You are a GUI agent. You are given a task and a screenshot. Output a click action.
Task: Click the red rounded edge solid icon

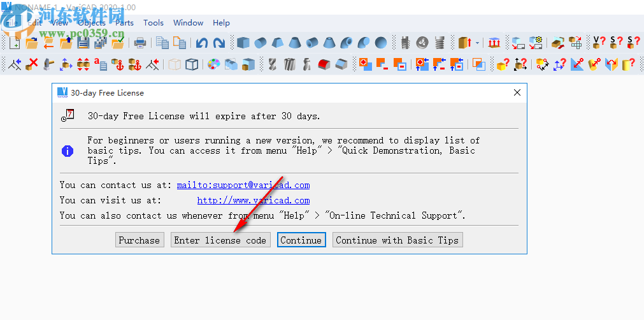(324, 64)
